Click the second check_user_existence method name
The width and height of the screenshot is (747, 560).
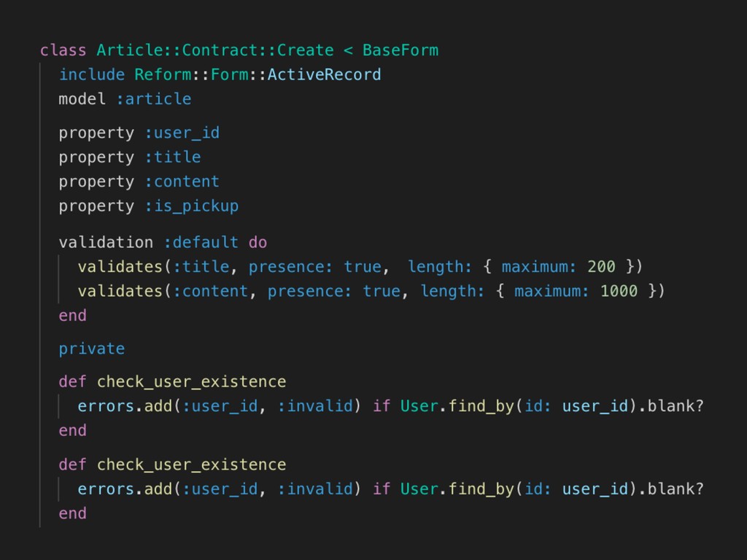tap(192, 464)
